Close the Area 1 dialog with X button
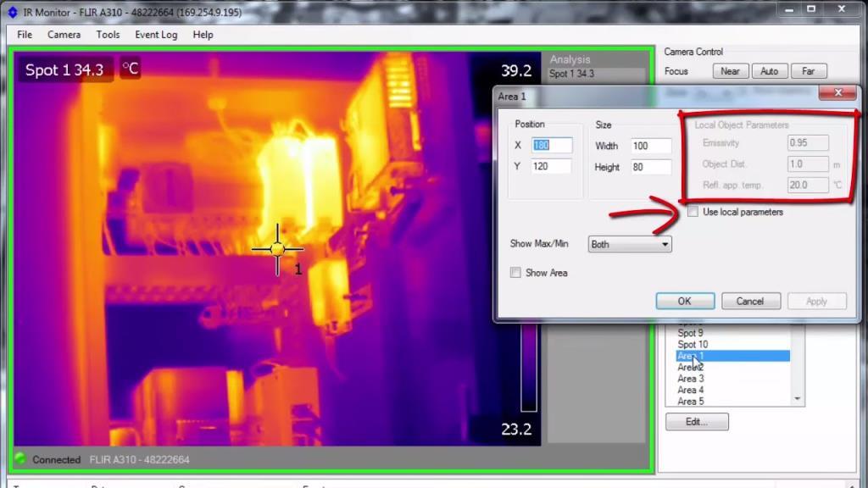 coord(838,93)
